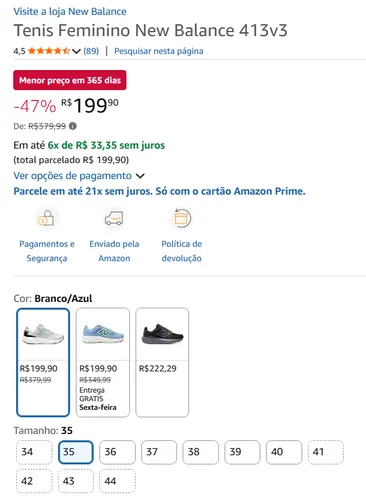Viewport: 366px width, 500px height.
Task: Open the Amazon Prime 21x installment offer
Action: click(x=159, y=191)
